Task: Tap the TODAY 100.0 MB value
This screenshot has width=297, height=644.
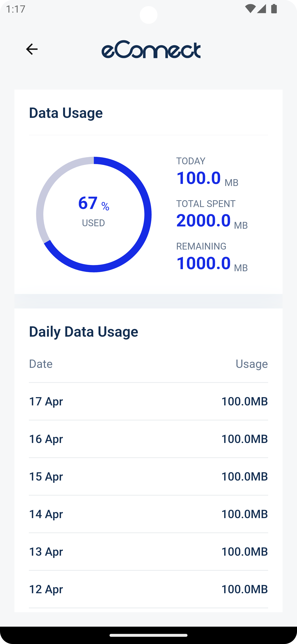Action: pos(207,178)
